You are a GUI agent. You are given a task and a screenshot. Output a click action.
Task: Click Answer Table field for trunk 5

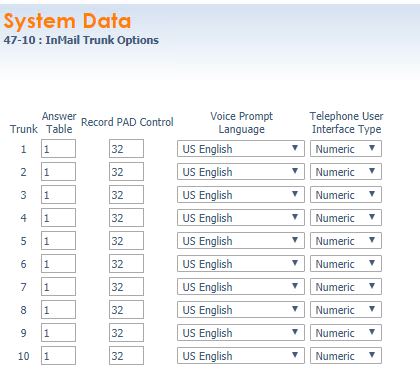coord(58,241)
